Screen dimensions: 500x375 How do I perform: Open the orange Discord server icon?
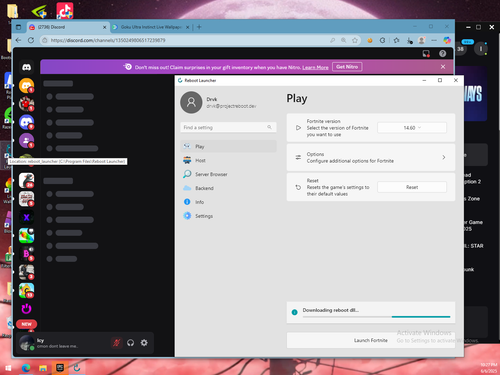click(x=26, y=85)
